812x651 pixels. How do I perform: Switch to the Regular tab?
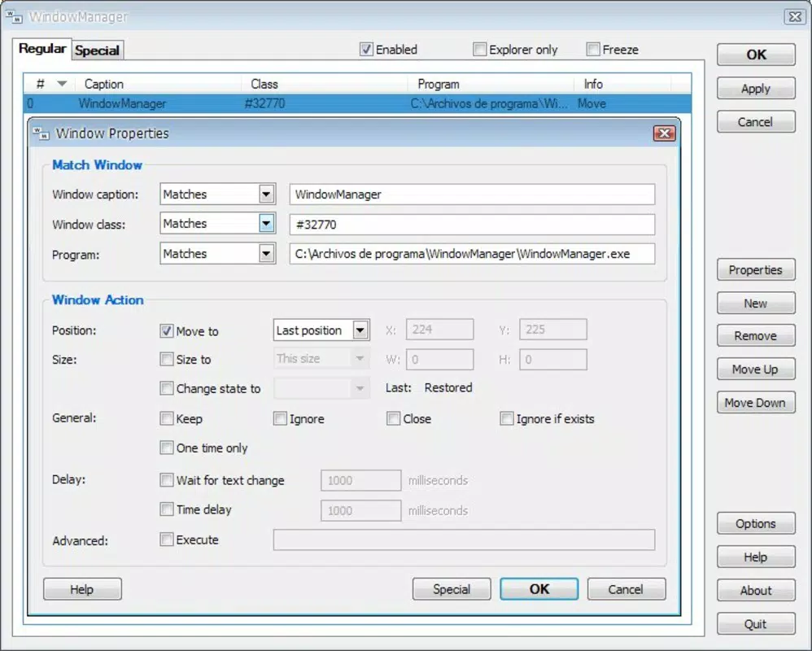click(x=42, y=49)
